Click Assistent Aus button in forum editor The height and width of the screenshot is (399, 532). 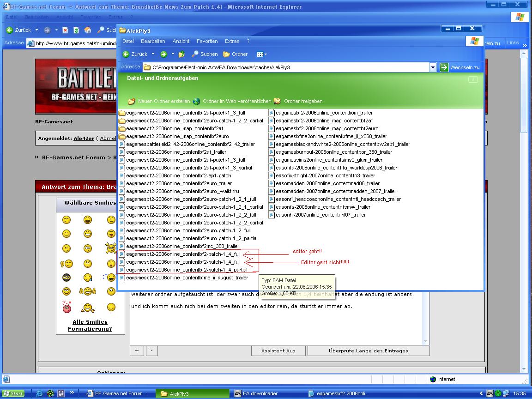pos(278,351)
